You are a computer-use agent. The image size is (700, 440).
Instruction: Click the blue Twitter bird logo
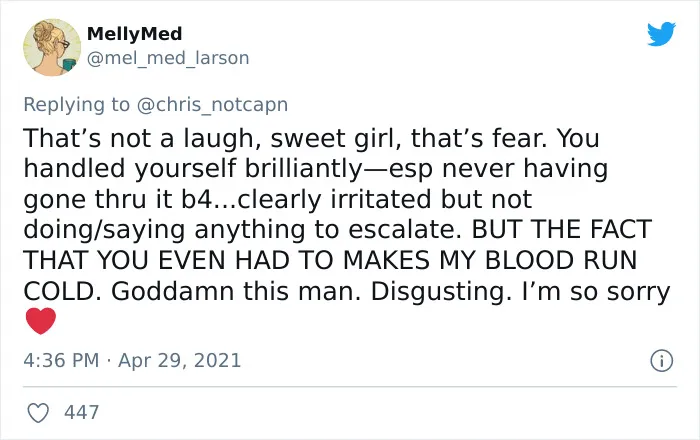pos(661,33)
